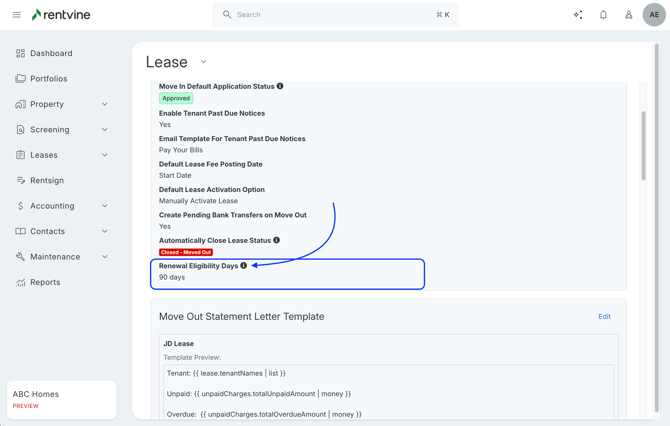Image resolution: width=670 pixels, height=426 pixels.
Task: Click info icon for Move In Default Application Status
Action: (x=280, y=86)
